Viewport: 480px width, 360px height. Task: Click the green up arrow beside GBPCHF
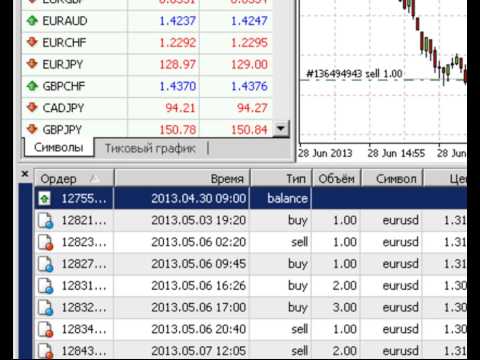click(x=32, y=86)
